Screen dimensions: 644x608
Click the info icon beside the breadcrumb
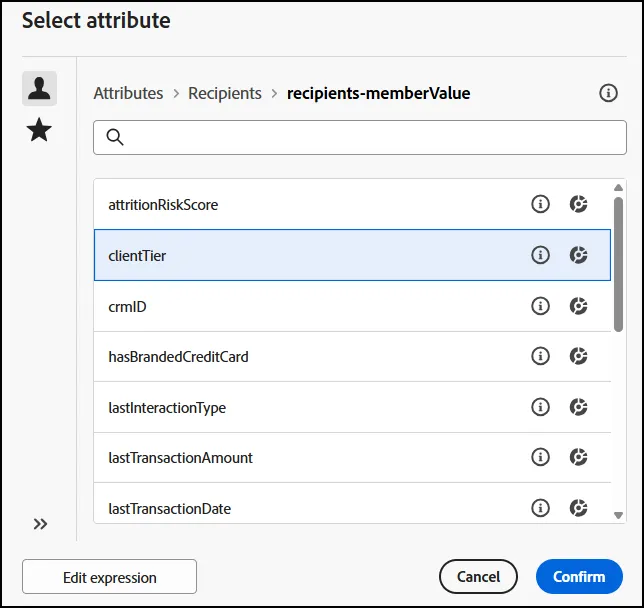(x=608, y=93)
